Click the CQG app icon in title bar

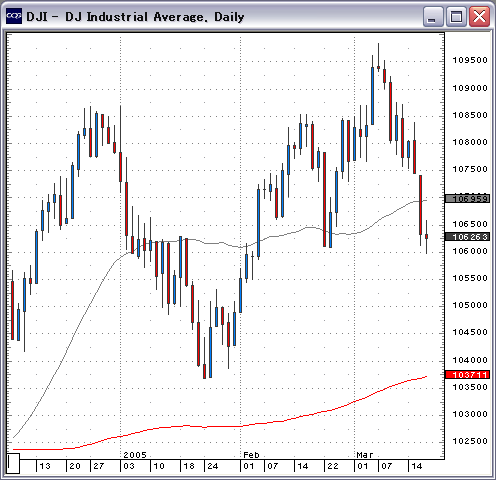(14, 16)
